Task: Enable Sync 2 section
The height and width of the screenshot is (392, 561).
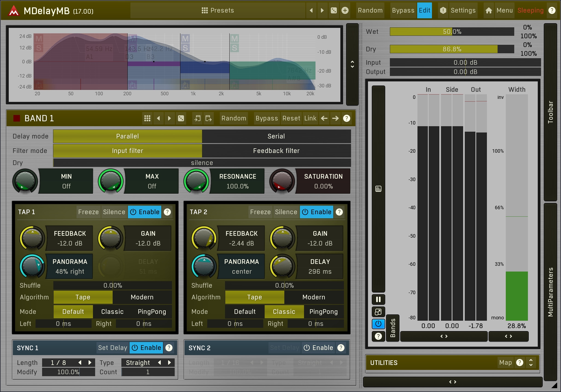Action: tap(319, 348)
